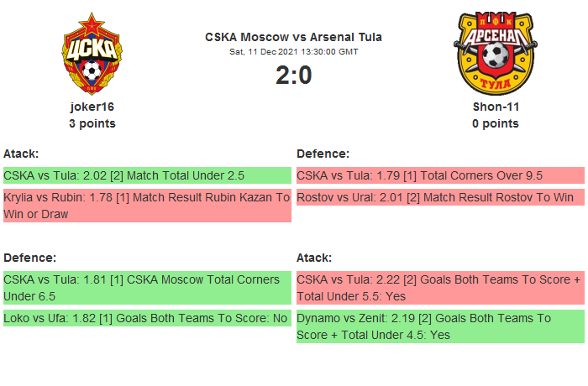Open Shon-11 user profile

point(495,107)
